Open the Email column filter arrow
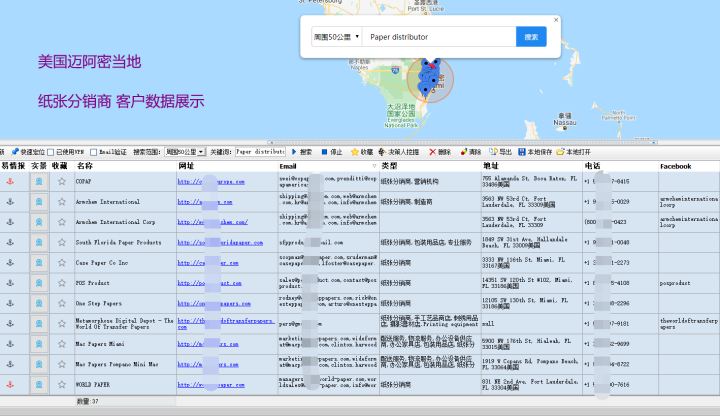 pyautogui.click(x=374, y=166)
